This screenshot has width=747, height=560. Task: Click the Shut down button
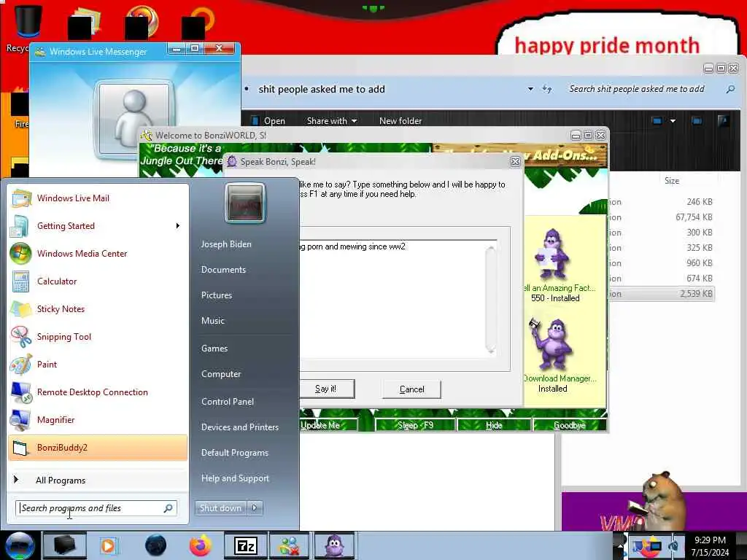pos(221,508)
